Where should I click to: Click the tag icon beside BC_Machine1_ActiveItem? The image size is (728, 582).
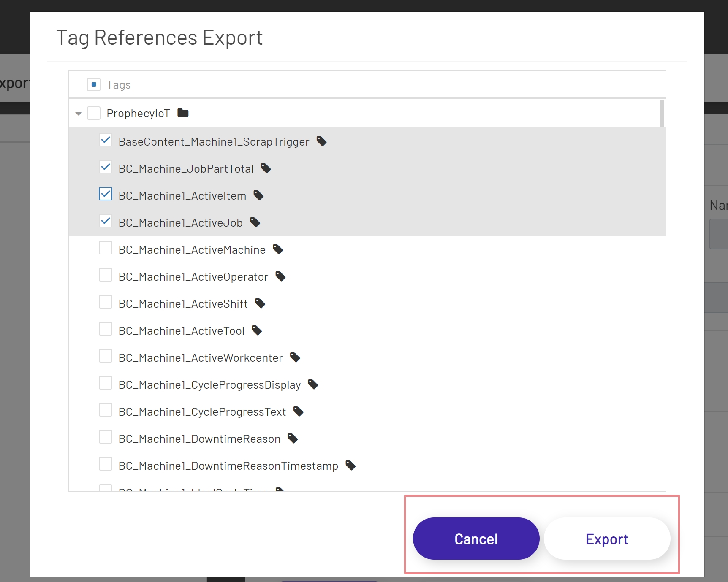pyautogui.click(x=258, y=195)
